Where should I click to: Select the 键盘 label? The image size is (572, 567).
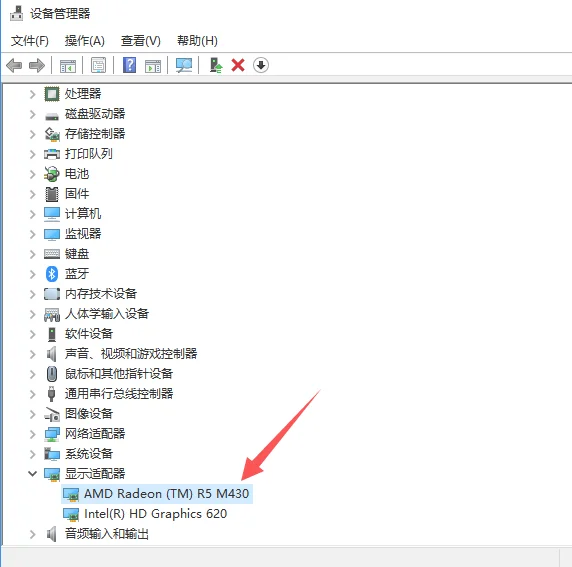[x=77, y=254]
